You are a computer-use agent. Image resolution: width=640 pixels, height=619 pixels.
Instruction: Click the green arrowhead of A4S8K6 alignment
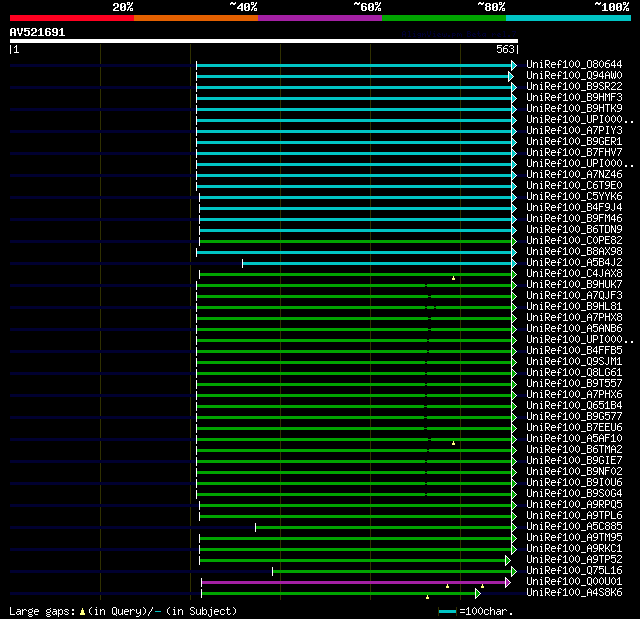(478, 593)
